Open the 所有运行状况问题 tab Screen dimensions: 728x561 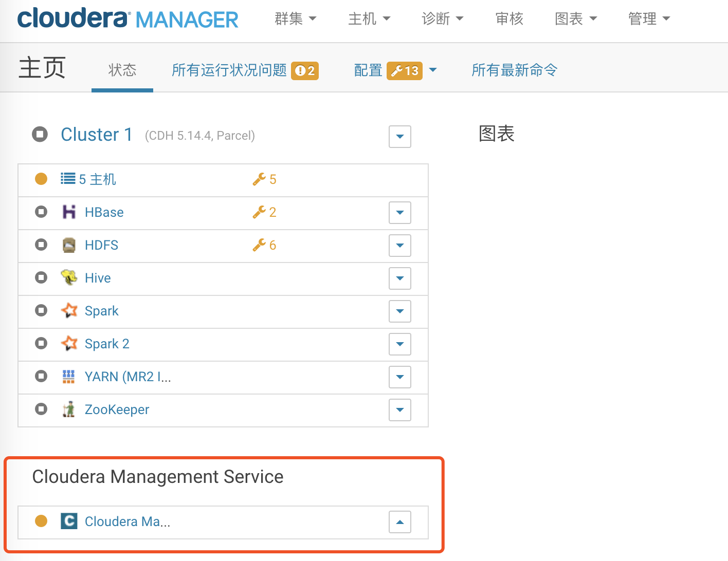tap(229, 70)
